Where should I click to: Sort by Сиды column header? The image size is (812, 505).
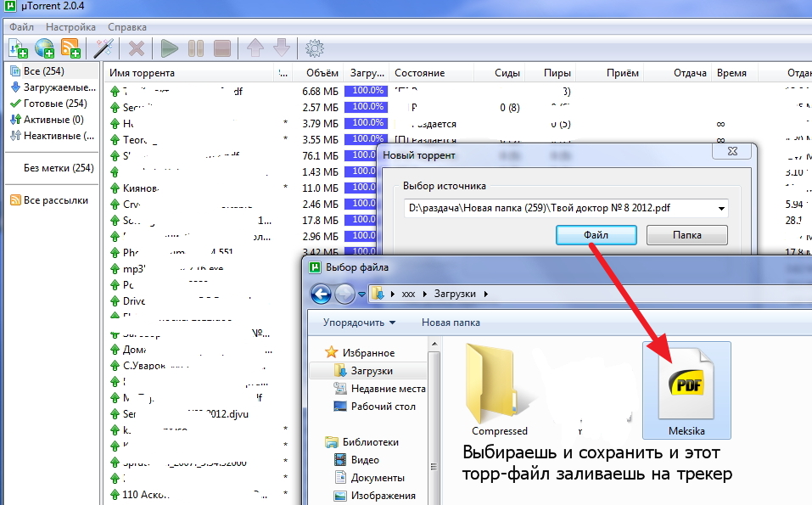(x=507, y=73)
